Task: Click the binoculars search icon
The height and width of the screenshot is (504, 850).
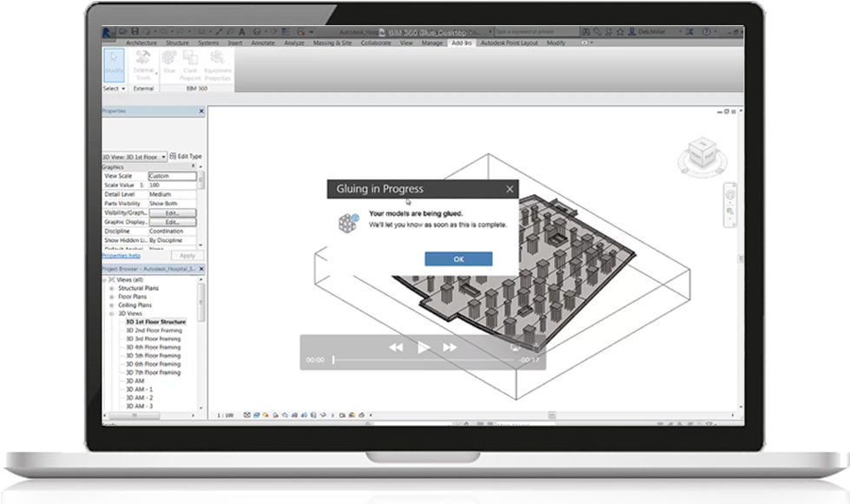Action: (x=586, y=32)
